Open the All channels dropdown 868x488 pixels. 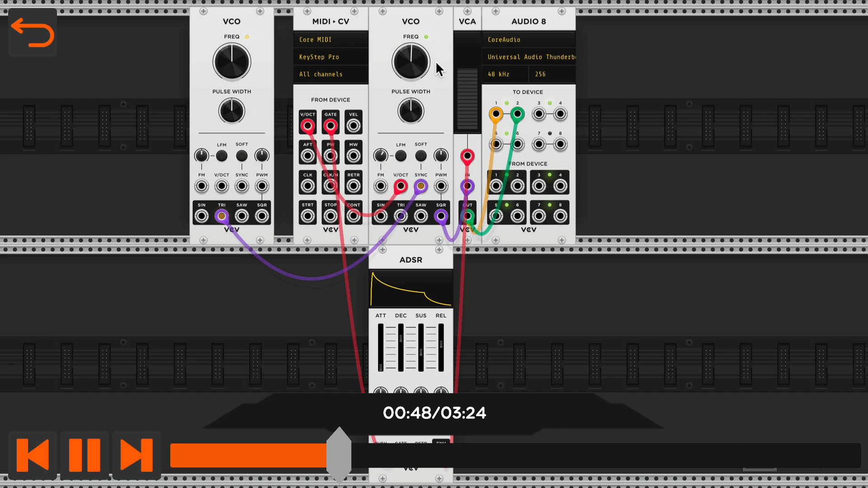point(330,74)
